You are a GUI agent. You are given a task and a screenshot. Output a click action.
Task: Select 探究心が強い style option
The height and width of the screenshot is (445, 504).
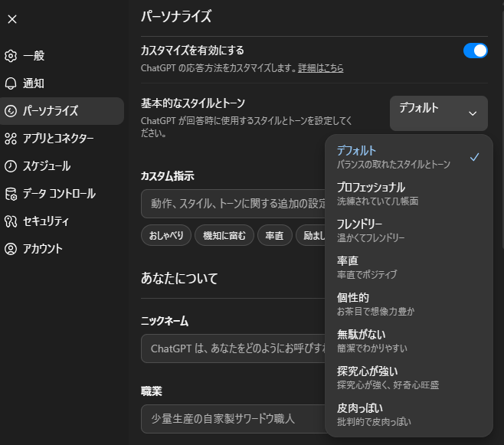pos(408,378)
